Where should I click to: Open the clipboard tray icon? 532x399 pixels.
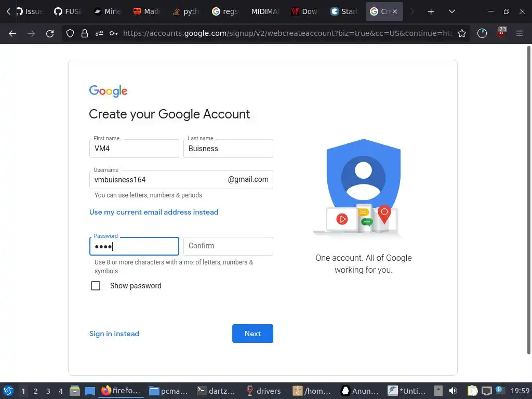pyautogui.click(x=472, y=391)
